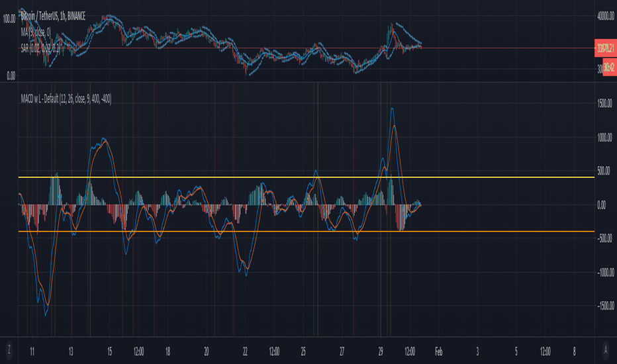Click the 12:00 label between 29 and Feb
The height and width of the screenshot is (364, 617).
point(410,351)
